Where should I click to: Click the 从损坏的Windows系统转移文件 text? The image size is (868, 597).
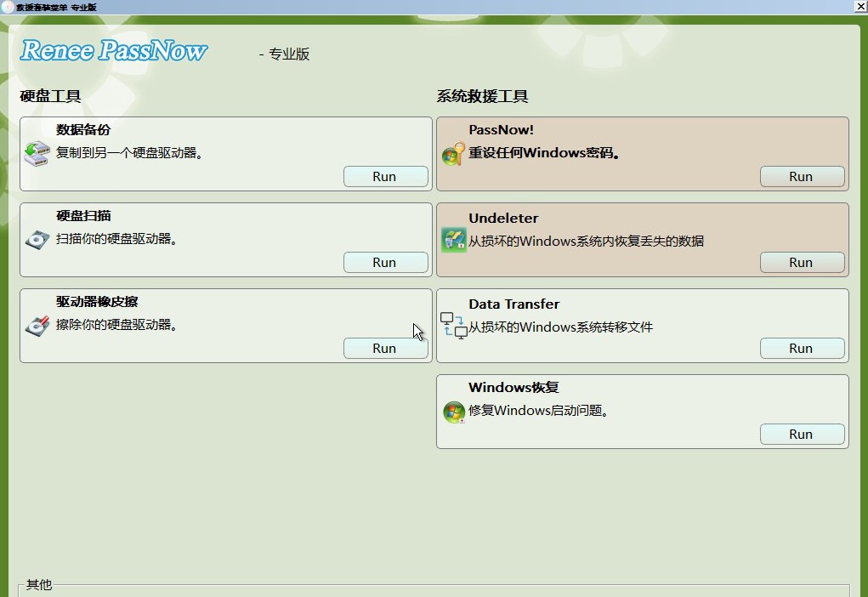[561, 327]
